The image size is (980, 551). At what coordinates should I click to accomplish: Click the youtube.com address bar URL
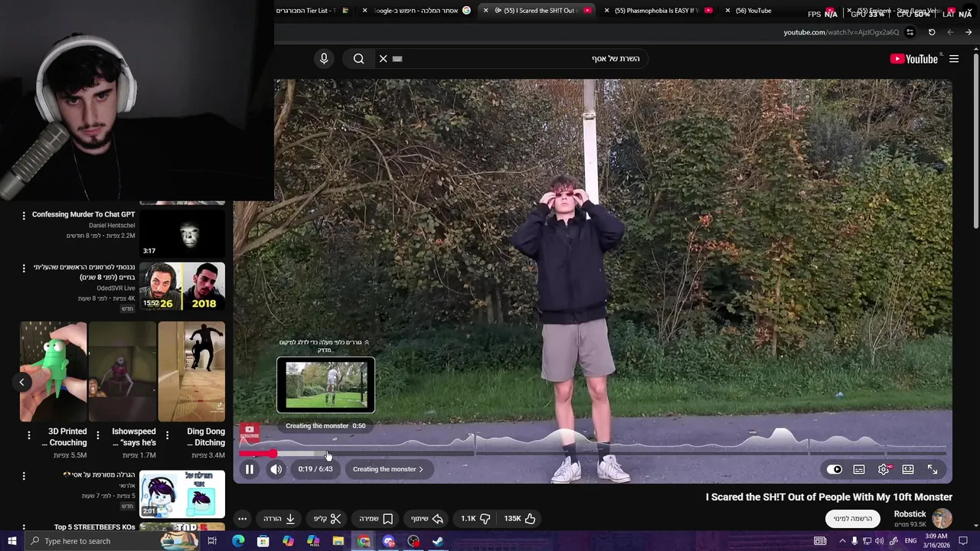click(x=841, y=32)
